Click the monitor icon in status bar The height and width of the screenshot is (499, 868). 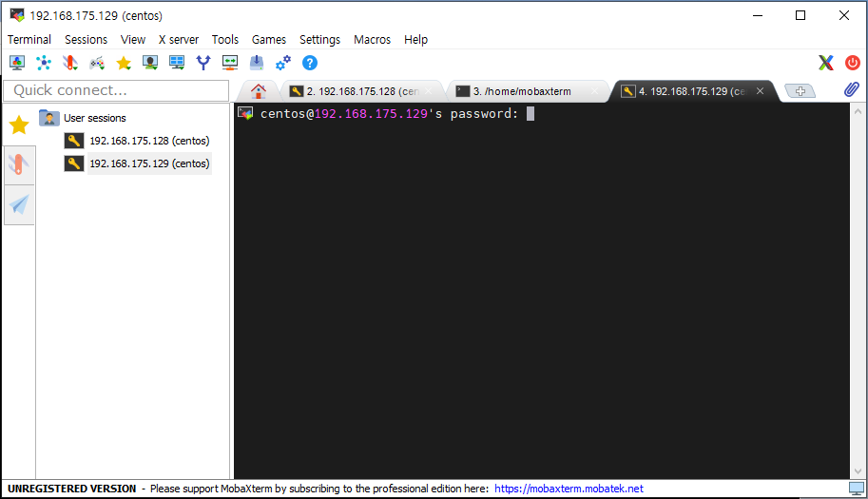857,489
